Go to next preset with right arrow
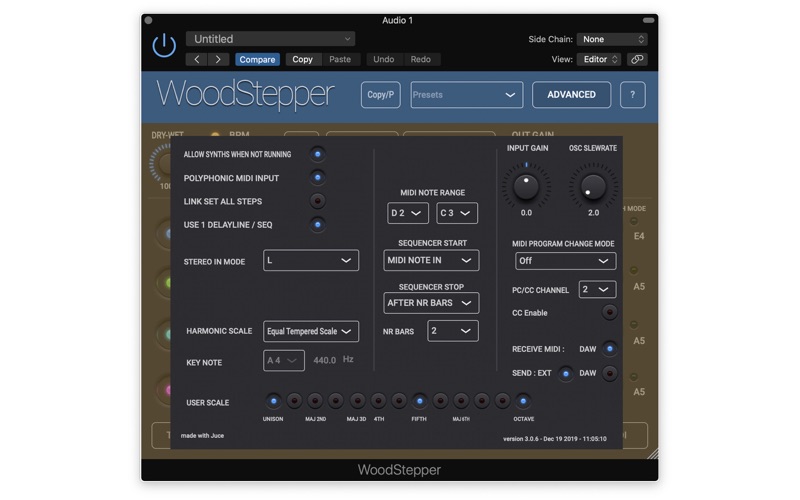Viewport: 800px width, 500px height. (218, 59)
